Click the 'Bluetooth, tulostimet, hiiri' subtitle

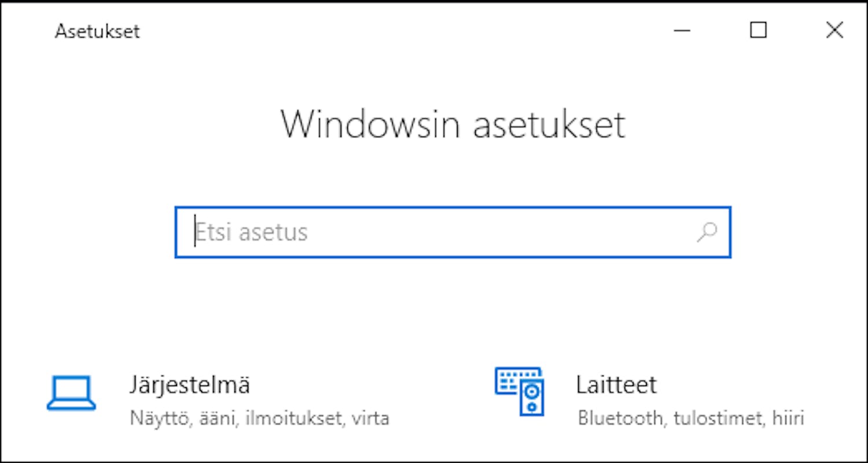tap(691, 417)
